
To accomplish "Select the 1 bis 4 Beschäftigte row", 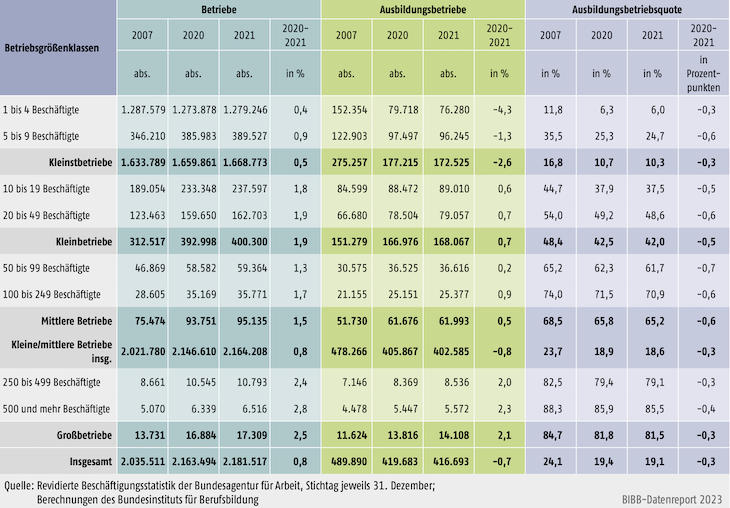I will pyautogui.click(x=50, y=107).
